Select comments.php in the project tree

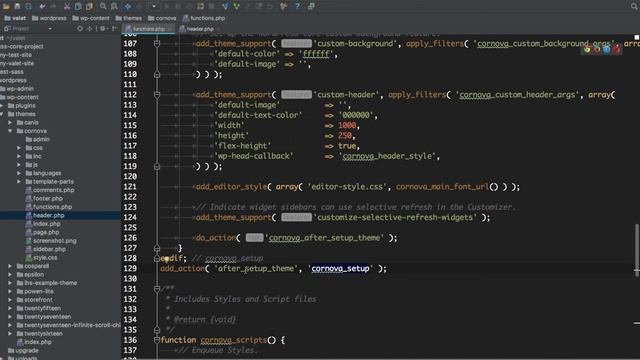(x=53, y=190)
